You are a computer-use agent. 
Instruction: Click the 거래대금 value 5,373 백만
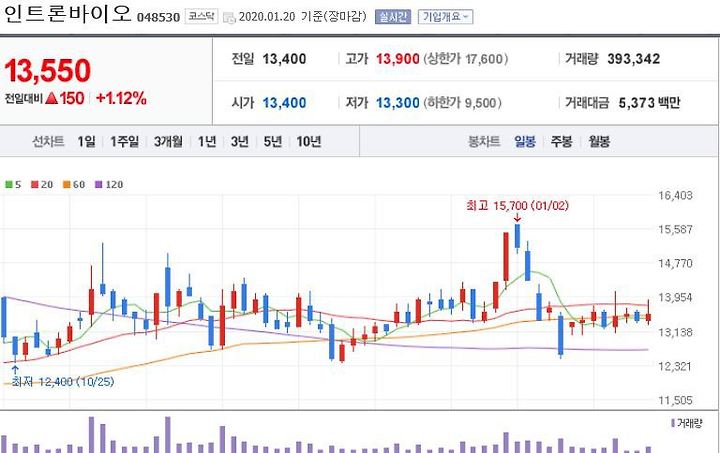649,103
